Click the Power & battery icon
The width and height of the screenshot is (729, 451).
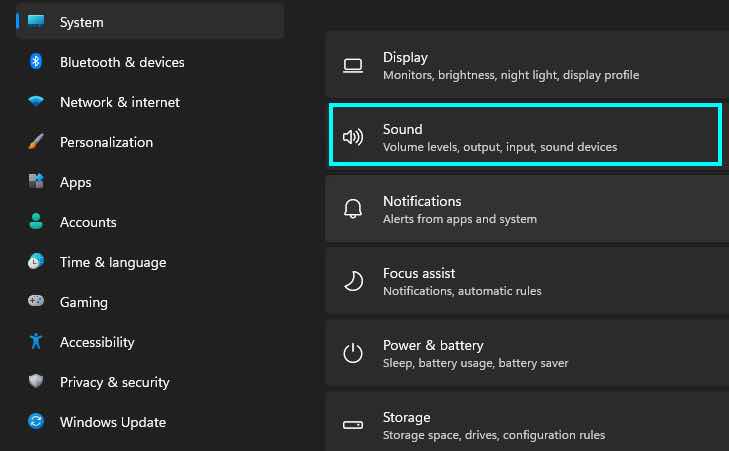[x=353, y=353]
